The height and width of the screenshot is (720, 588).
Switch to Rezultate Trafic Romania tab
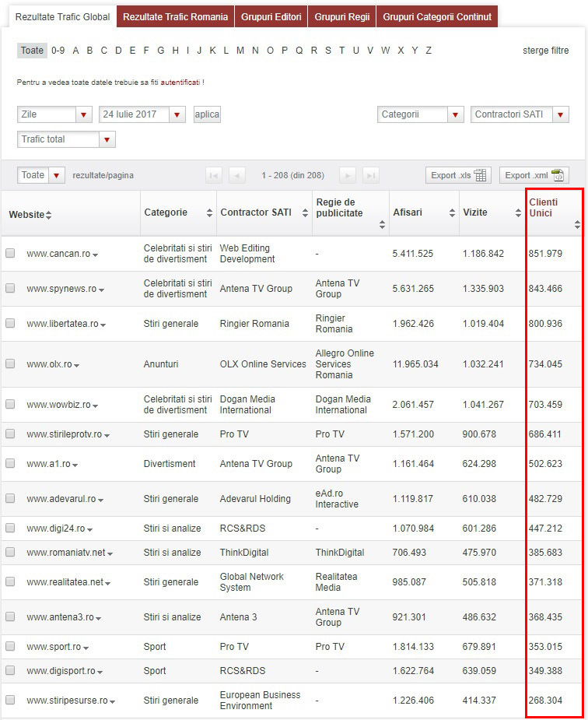176,16
